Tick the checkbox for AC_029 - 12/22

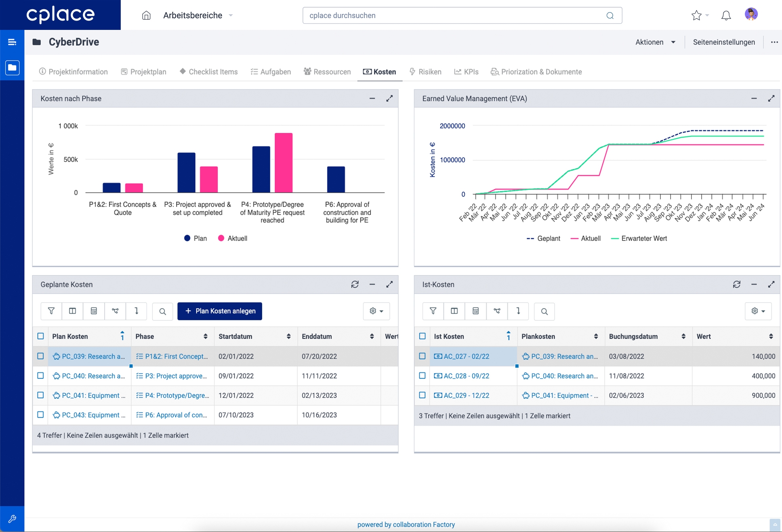pos(422,395)
